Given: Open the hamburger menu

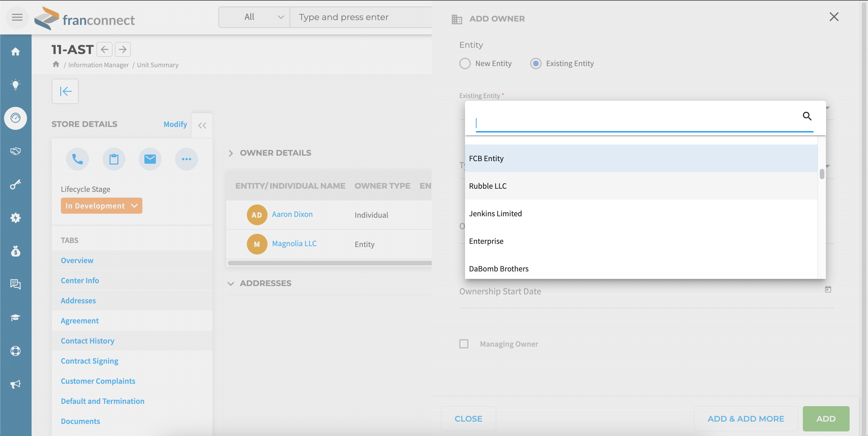Looking at the screenshot, I should click(x=17, y=17).
